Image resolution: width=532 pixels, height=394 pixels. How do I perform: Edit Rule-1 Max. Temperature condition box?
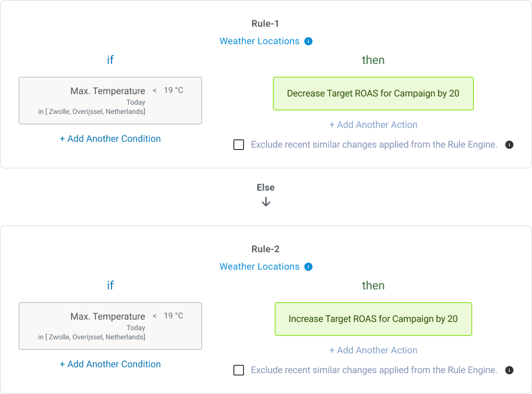click(110, 101)
